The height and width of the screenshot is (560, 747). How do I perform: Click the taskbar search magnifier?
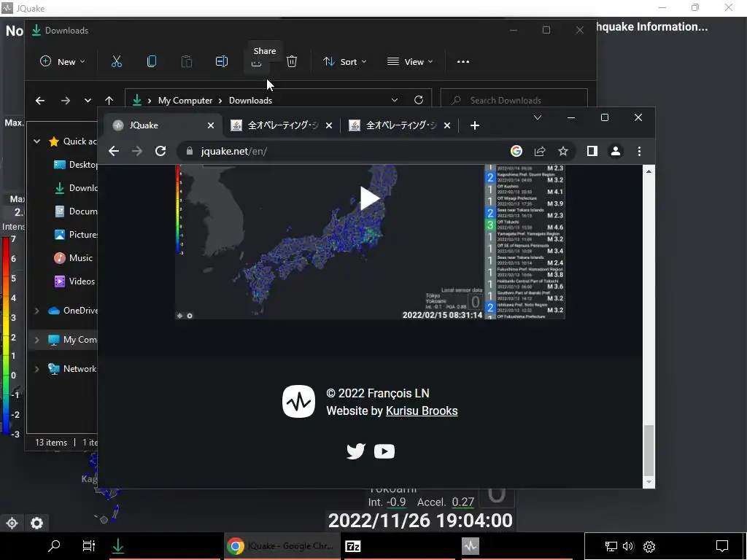[x=54, y=545]
